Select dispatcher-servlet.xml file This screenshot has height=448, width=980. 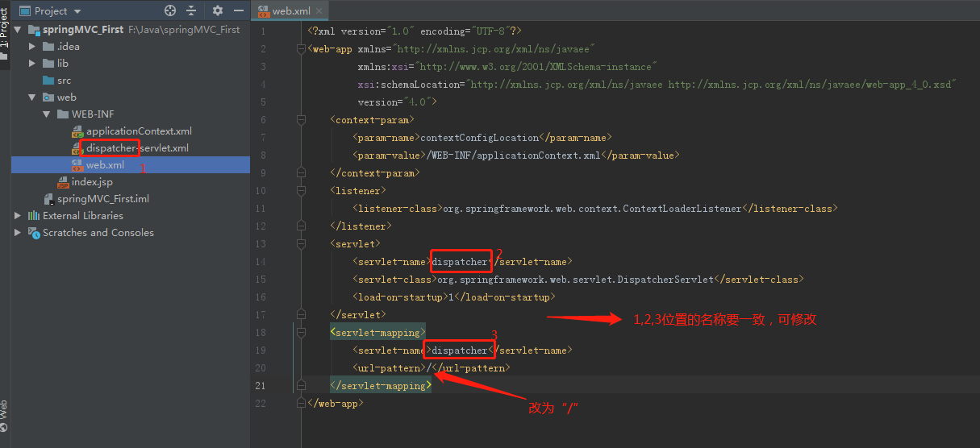coord(136,148)
